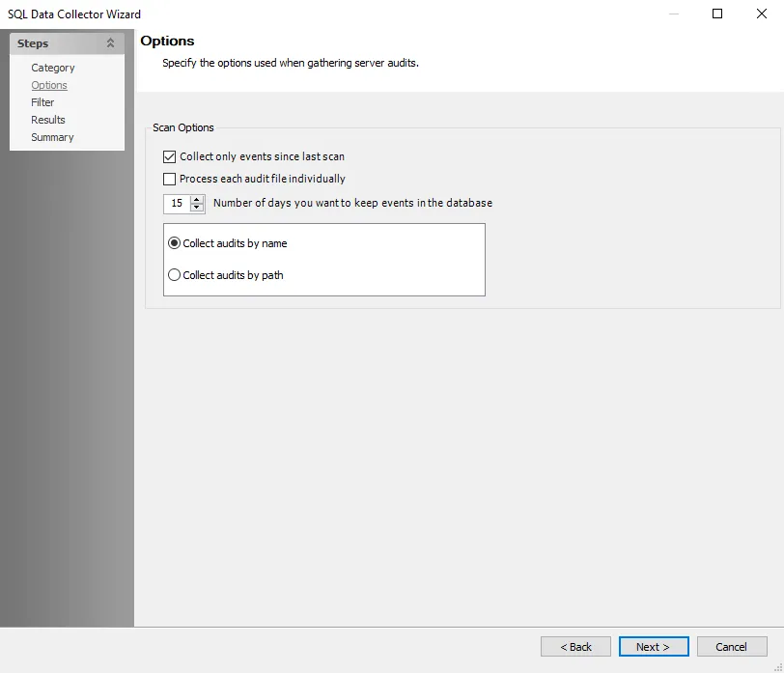The height and width of the screenshot is (673, 784).
Task: Click the 'Number of days you want to keep' label
Action: click(x=352, y=203)
